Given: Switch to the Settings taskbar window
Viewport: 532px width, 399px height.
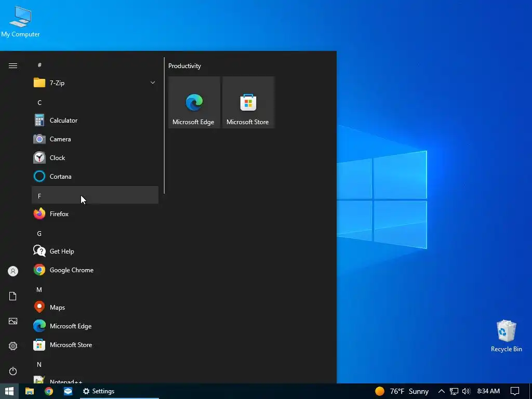Looking at the screenshot, I should (x=119, y=391).
